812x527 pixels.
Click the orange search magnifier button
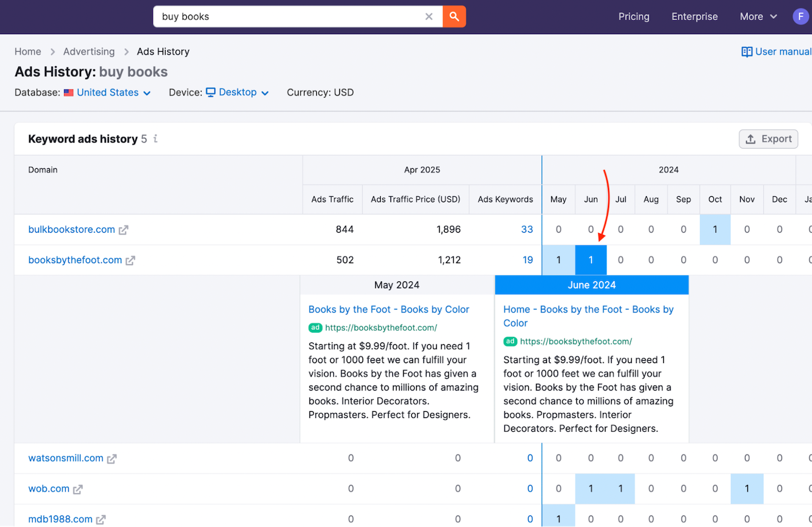454,16
